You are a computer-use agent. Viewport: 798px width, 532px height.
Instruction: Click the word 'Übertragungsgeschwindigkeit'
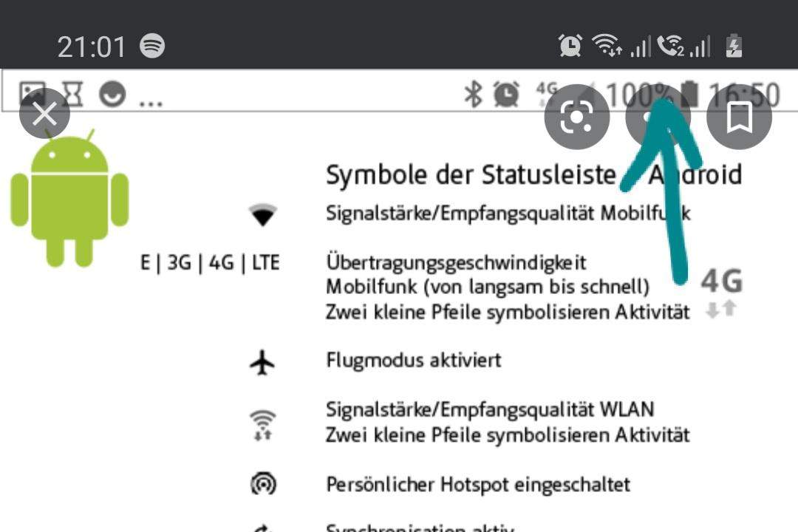[x=456, y=264]
